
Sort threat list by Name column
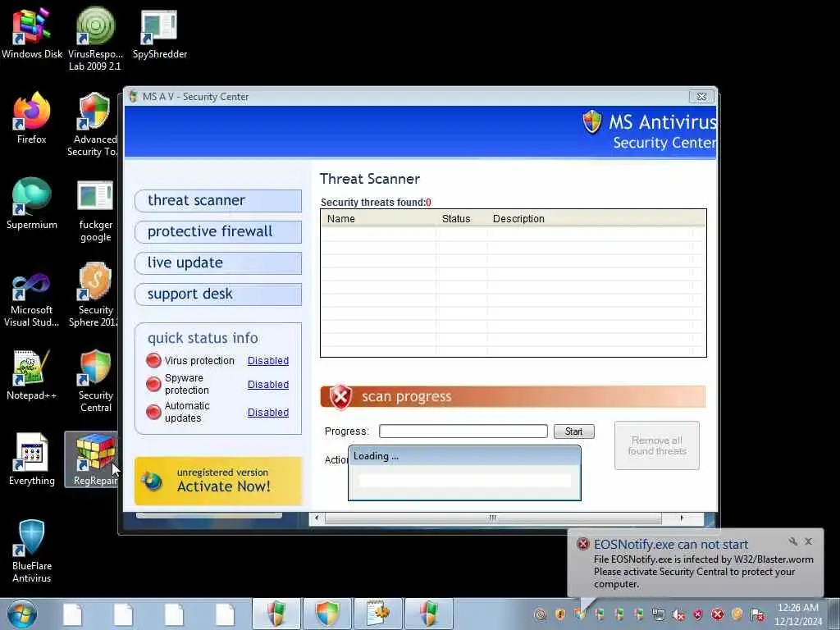[378, 218]
